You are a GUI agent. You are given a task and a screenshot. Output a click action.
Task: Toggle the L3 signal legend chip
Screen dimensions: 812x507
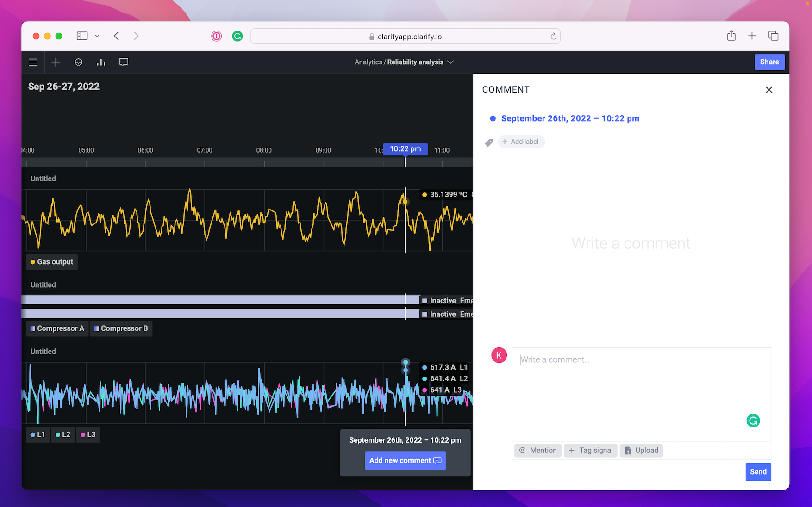88,435
